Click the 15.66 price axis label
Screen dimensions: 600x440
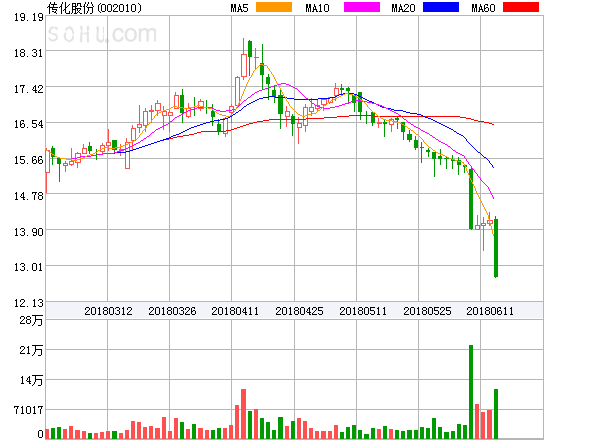[29, 160]
